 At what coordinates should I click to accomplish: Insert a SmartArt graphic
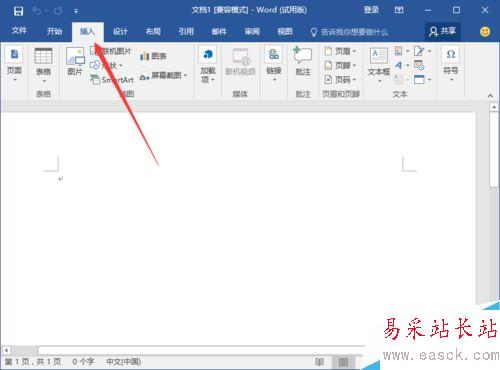[112, 80]
